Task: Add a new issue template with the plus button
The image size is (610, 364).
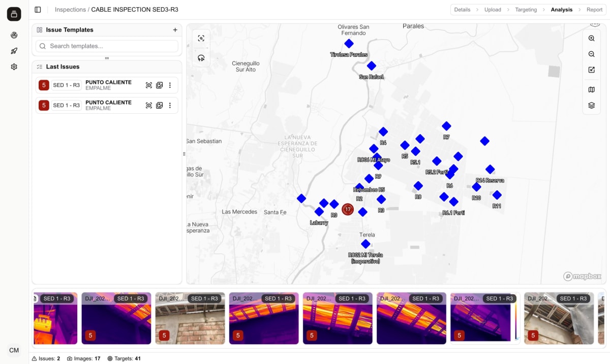Action: [x=175, y=29]
